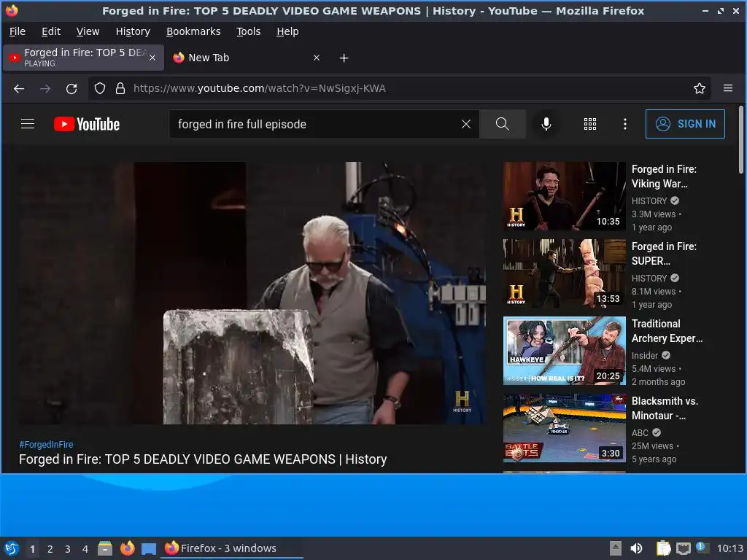Show desktop via blue taskbar icon

pyautogui.click(x=149, y=548)
